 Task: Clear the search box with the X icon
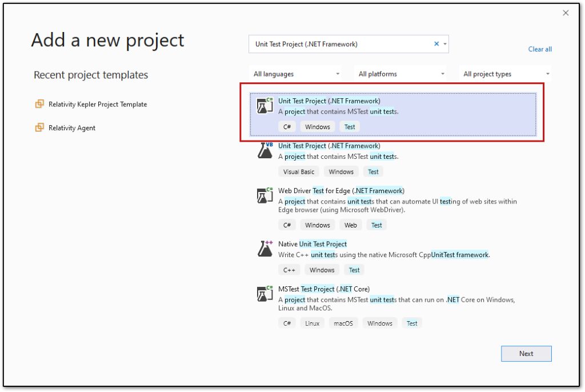tap(436, 44)
